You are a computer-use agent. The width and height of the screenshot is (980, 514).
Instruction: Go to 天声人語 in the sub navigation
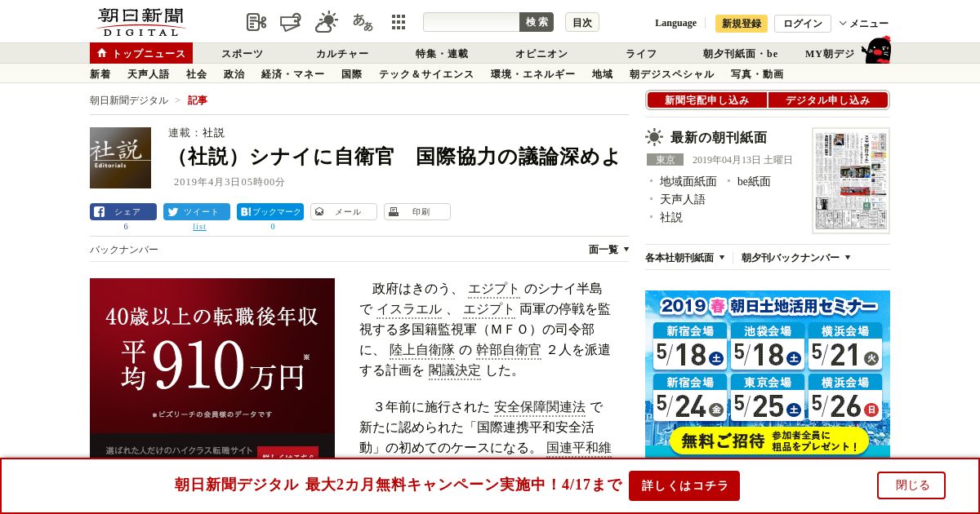click(x=149, y=74)
